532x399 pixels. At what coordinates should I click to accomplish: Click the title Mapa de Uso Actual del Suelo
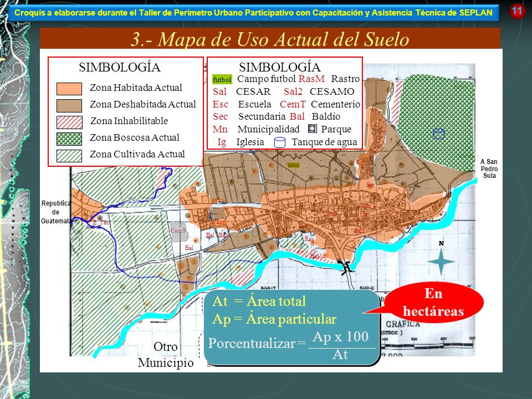[270, 39]
